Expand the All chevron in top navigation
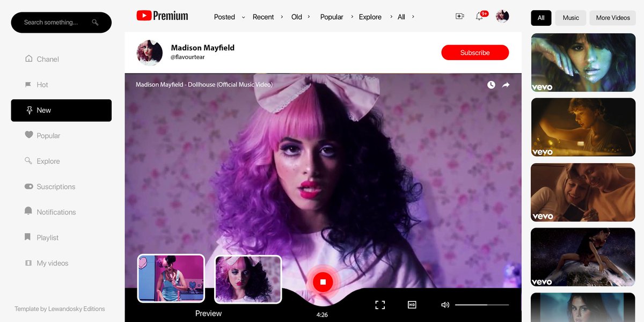Viewport: 644px width, 322px height. 413,17
